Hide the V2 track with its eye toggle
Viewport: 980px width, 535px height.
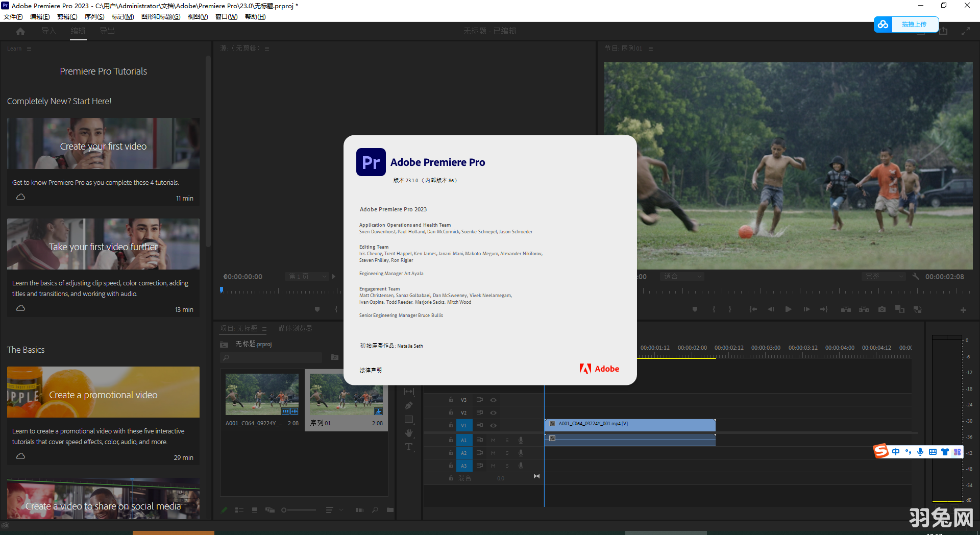click(493, 412)
